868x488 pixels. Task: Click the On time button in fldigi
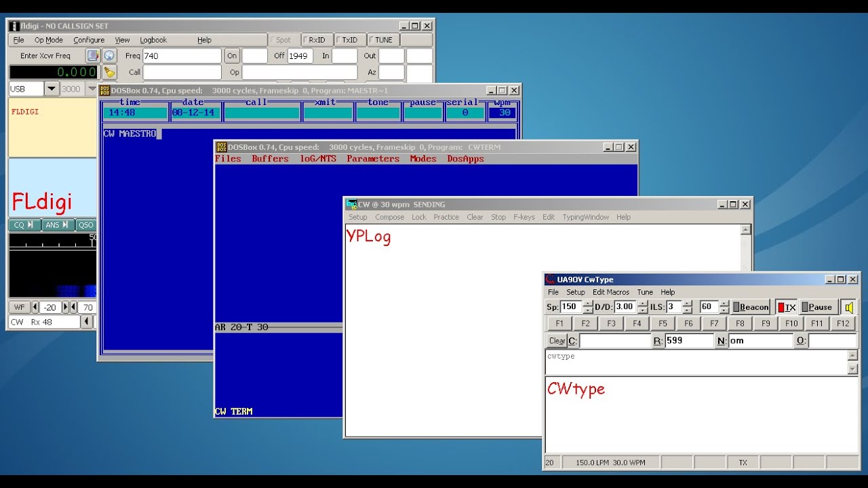point(233,56)
